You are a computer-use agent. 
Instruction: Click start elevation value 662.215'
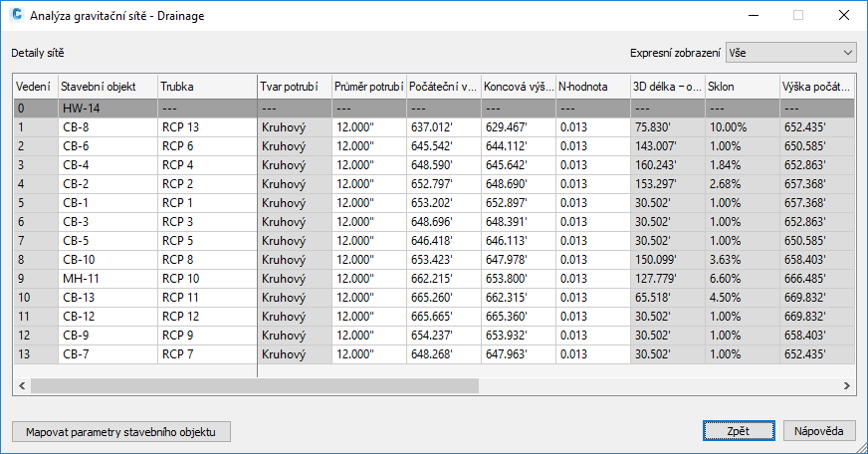tap(444, 279)
